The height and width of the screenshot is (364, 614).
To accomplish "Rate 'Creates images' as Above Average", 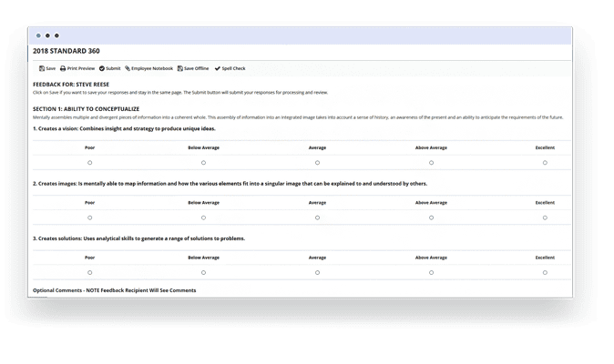I will 431,217.
